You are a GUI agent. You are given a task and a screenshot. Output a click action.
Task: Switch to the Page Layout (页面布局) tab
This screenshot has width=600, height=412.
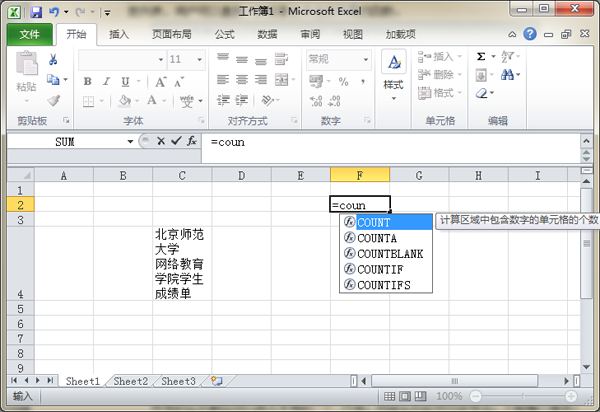(172, 34)
